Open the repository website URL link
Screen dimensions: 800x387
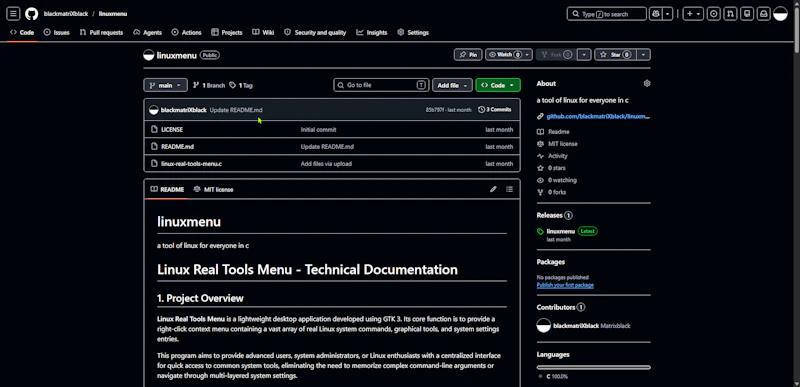point(598,116)
